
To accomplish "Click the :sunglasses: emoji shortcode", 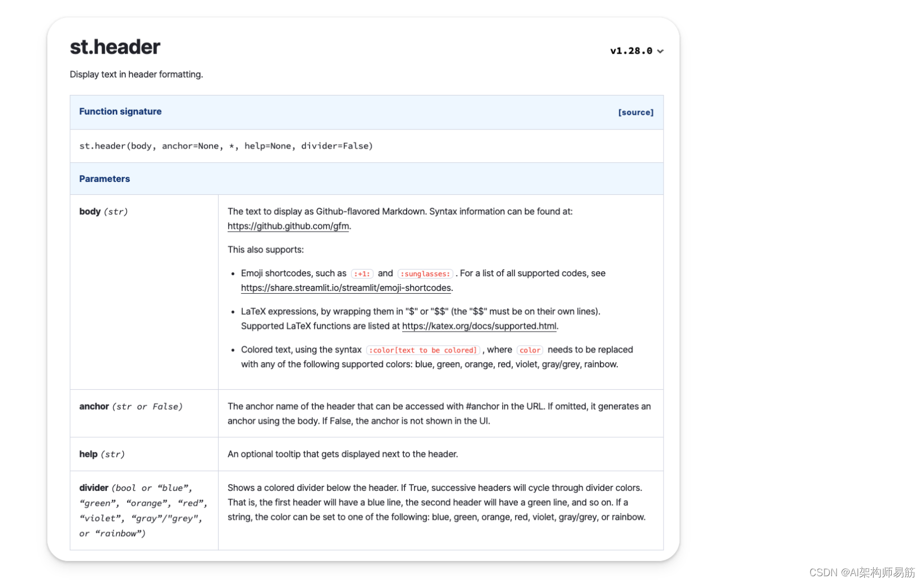I will click(x=425, y=274).
